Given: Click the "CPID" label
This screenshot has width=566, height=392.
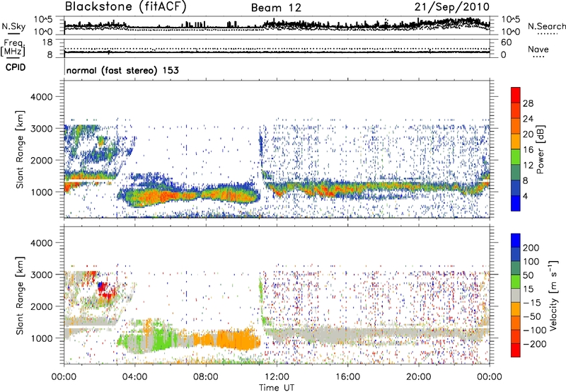Looking at the screenshot, I should (x=16, y=67).
